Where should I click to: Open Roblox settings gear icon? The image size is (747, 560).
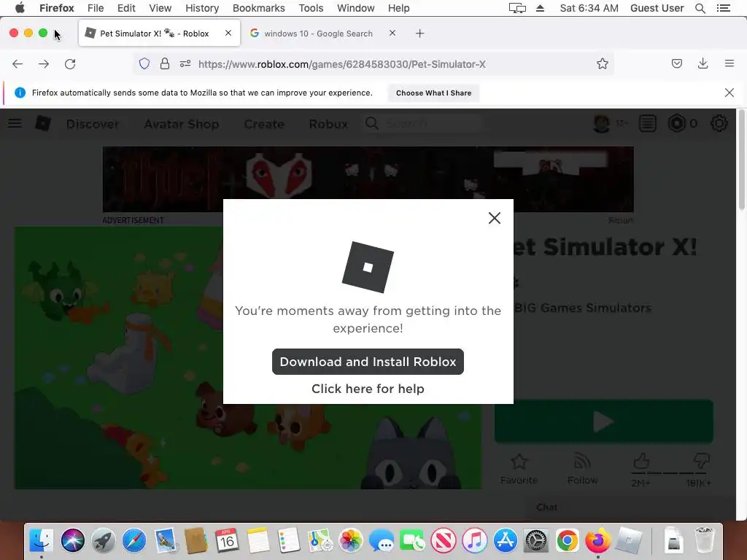719,124
